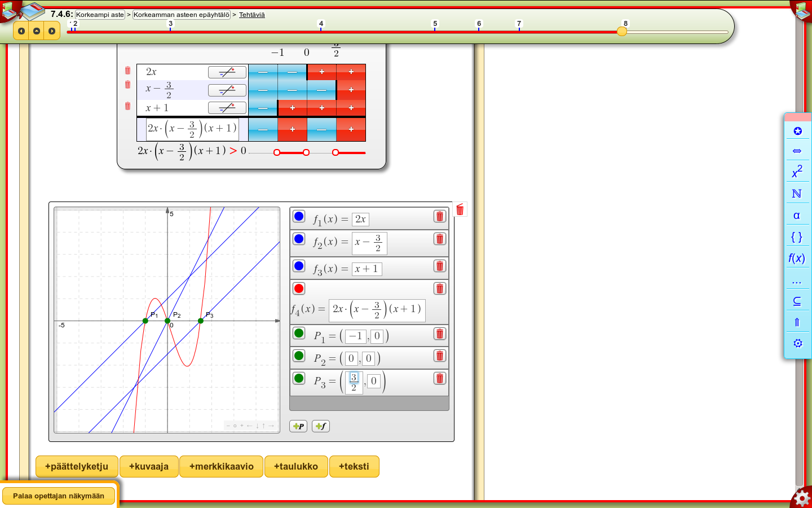Toggle sign direction button for x − 3/2 row
This screenshot has height=508, width=812.
click(227, 90)
